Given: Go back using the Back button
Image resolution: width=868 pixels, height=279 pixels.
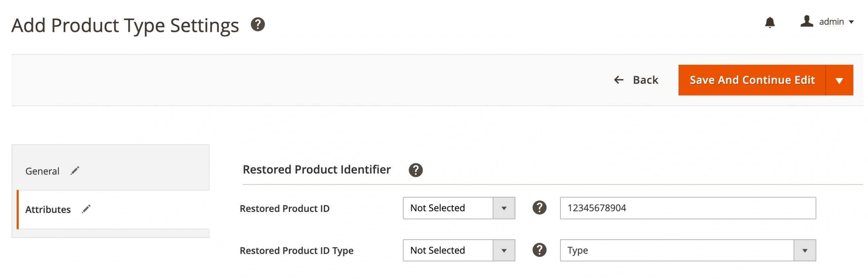Looking at the screenshot, I should pos(645,80).
